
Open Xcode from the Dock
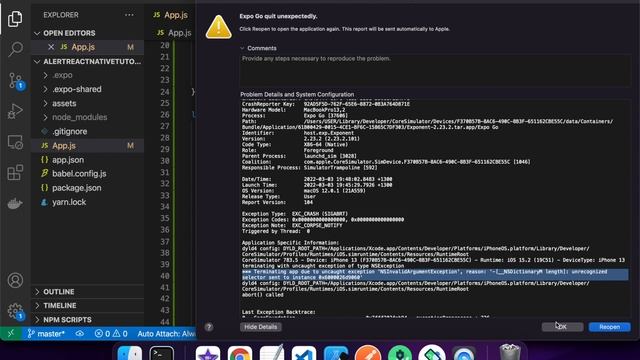(336, 353)
